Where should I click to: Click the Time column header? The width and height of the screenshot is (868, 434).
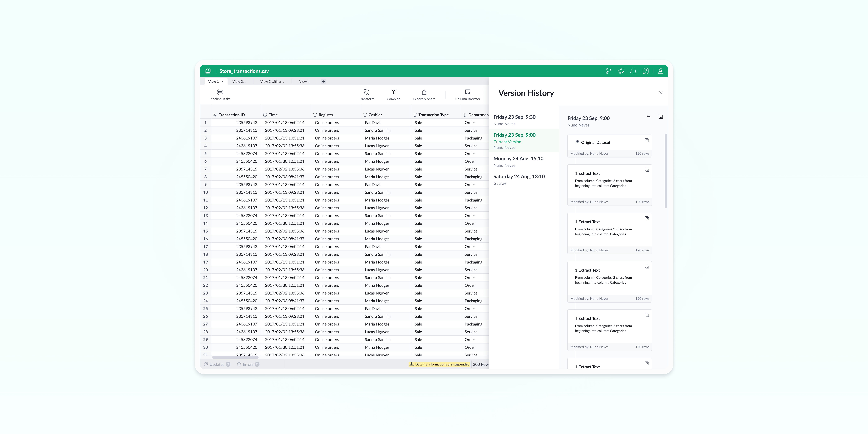pos(286,115)
